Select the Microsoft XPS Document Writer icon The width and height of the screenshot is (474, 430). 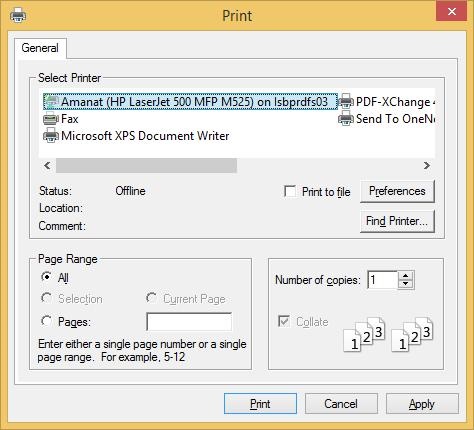click(x=51, y=135)
